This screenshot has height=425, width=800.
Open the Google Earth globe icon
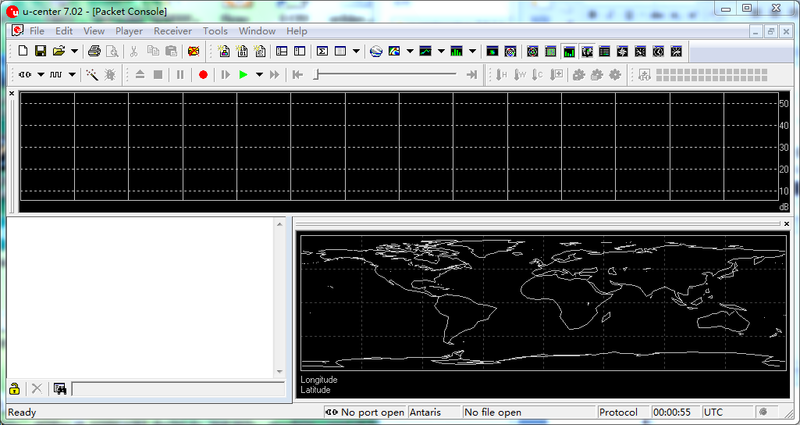point(376,51)
